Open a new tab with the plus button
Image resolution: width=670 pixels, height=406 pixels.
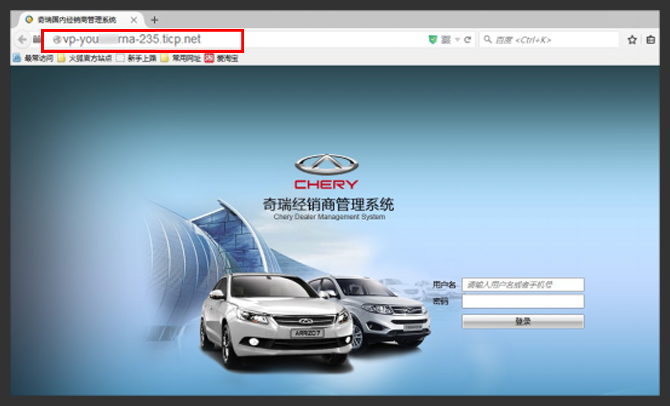coord(155,19)
